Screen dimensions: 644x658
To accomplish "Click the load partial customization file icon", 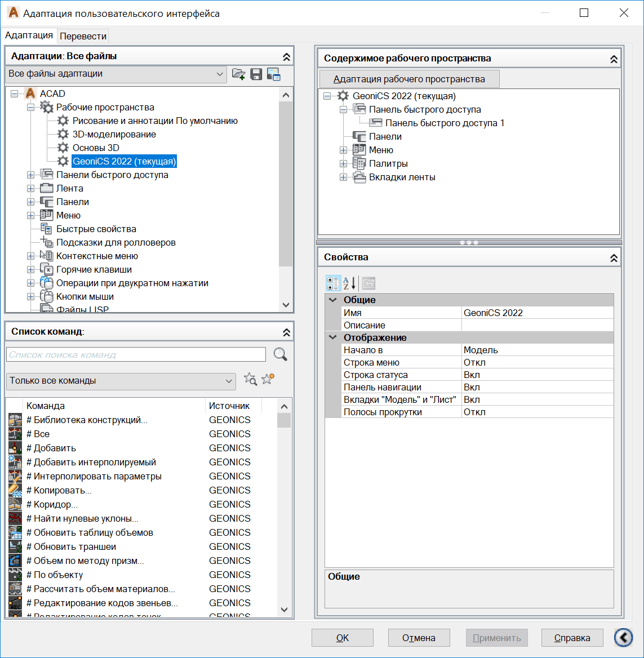I will pos(238,74).
